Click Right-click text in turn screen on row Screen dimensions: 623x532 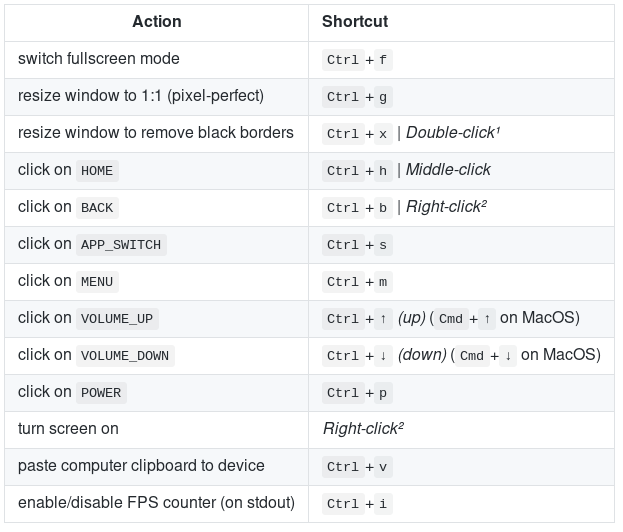[x=363, y=429]
